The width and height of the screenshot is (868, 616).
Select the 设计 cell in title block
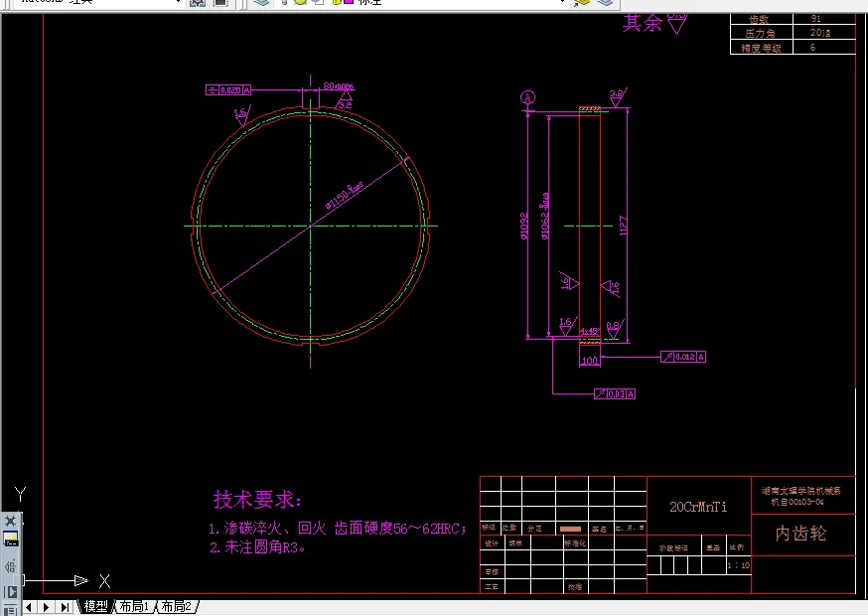(492, 543)
